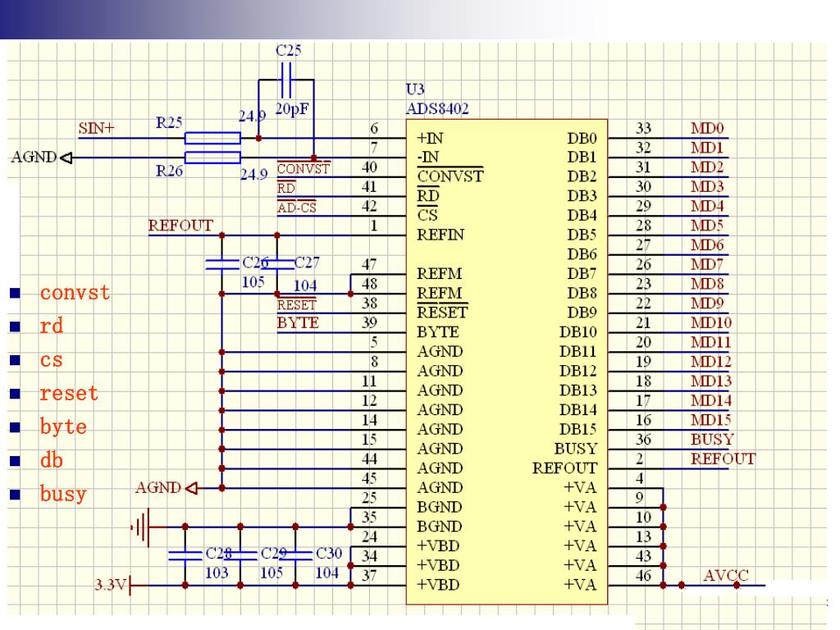Click the 'C28' designator text

click(x=218, y=554)
